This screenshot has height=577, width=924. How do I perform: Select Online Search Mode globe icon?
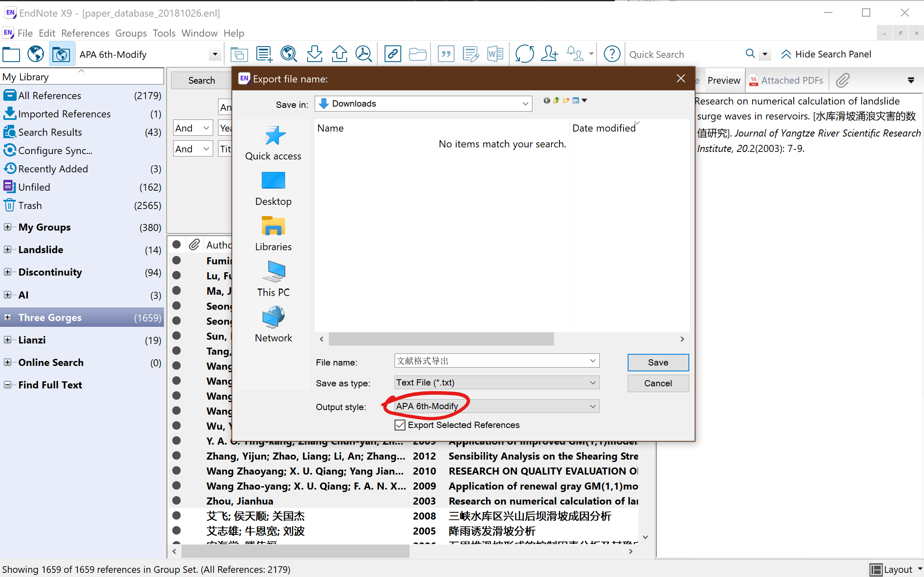coord(36,54)
